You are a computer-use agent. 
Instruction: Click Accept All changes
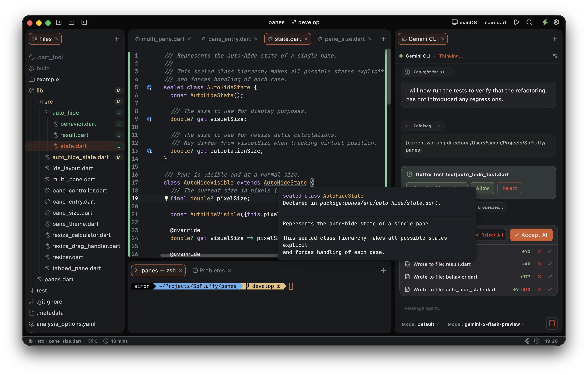[531, 235]
